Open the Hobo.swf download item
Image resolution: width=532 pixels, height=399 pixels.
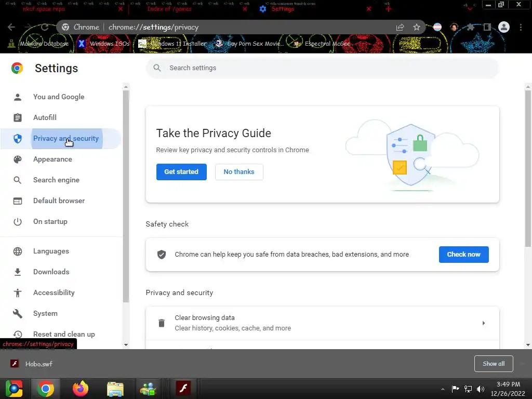(x=38, y=364)
